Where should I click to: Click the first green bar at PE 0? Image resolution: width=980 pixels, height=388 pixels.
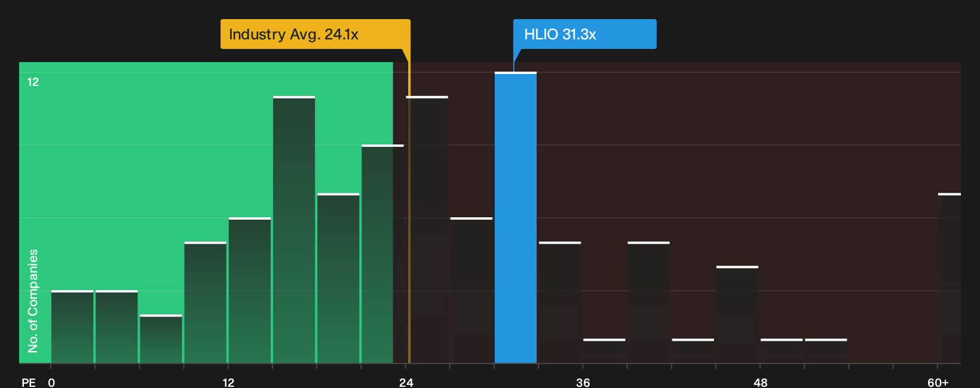72,327
